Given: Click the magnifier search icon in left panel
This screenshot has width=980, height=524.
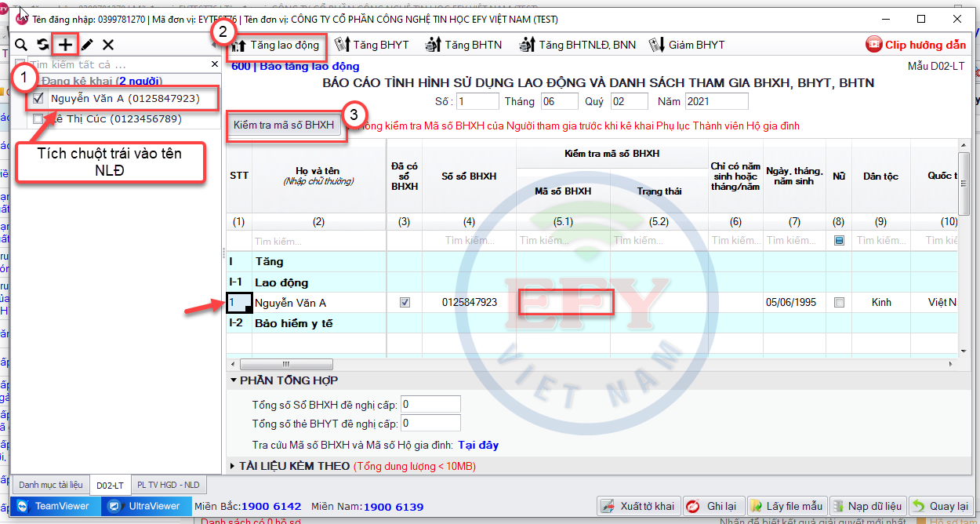Looking at the screenshot, I should [x=22, y=45].
